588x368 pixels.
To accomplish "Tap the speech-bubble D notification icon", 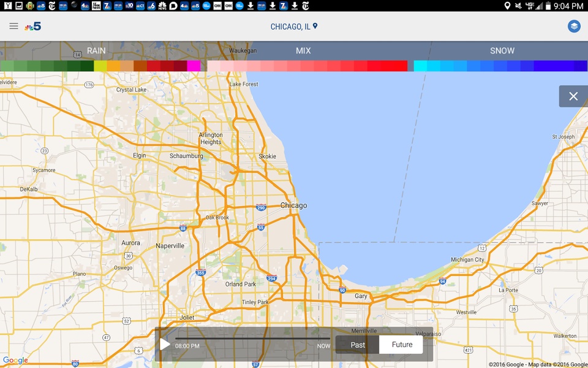I will (x=173, y=6).
